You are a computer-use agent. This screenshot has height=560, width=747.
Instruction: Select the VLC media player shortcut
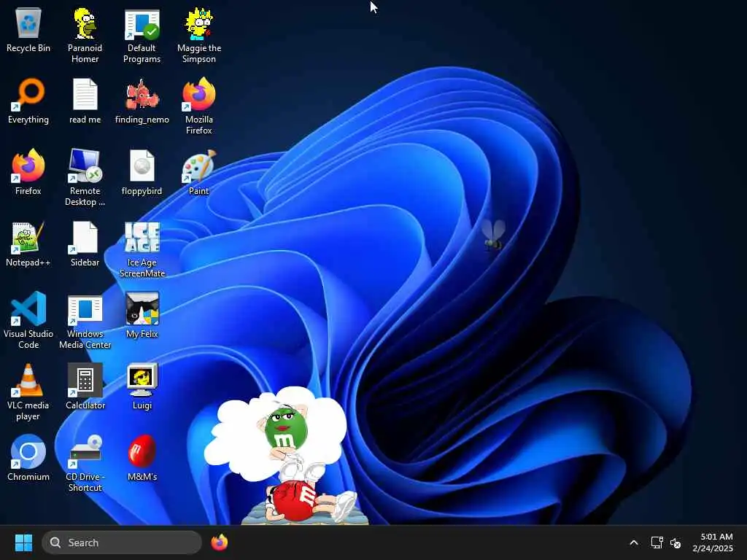[28, 392]
